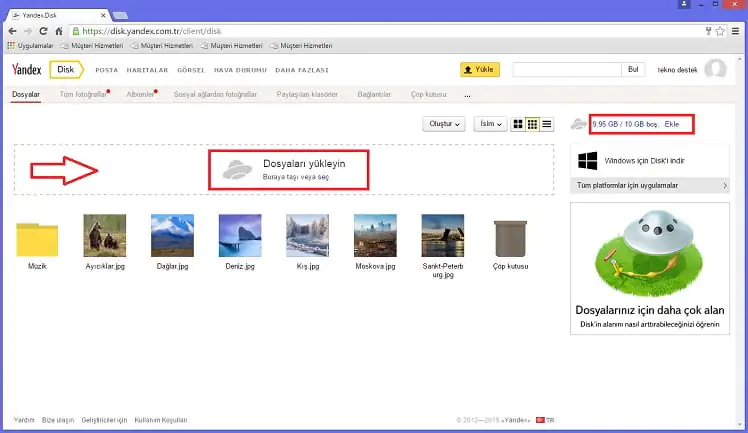This screenshot has height=433, width=748.
Task: Click the Geliştiriciler için footer link
Action: click(104, 420)
